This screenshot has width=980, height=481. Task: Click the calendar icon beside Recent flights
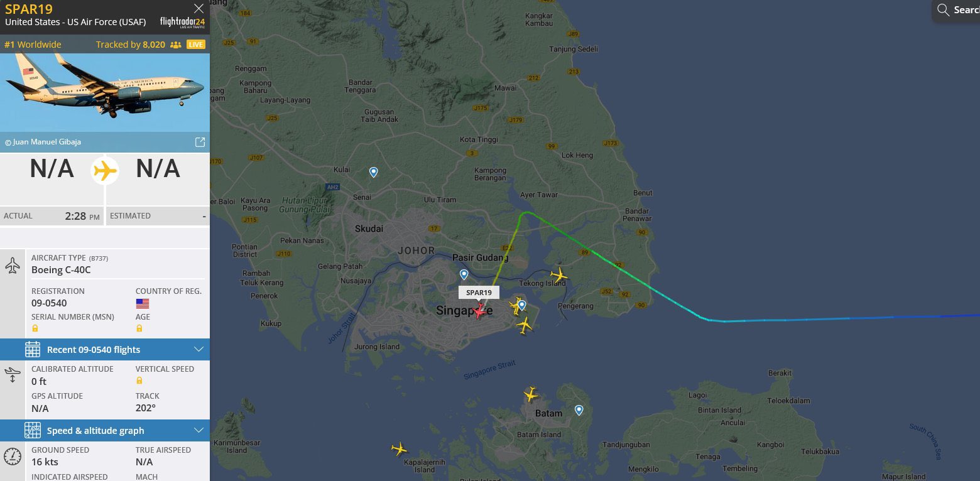(x=33, y=350)
